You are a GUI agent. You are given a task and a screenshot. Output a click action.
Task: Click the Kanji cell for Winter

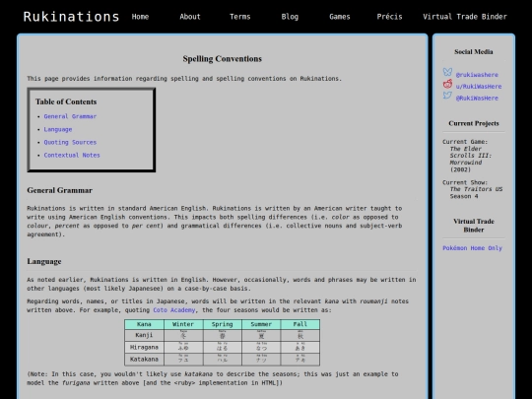(183, 336)
